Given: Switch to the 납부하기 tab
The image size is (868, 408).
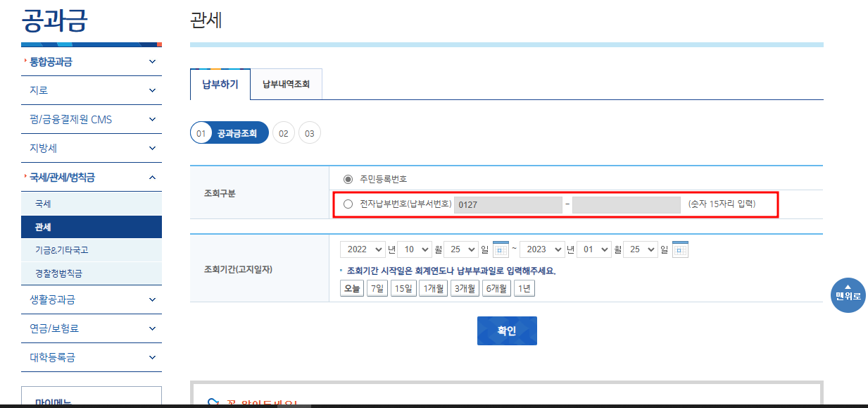Looking at the screenshot, I should coord(220,85).
